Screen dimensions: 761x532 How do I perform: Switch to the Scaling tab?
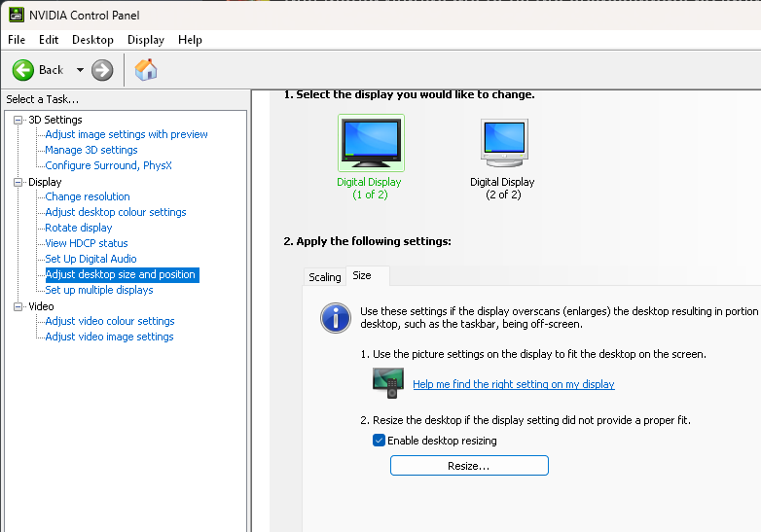click(x=325, y=277)
